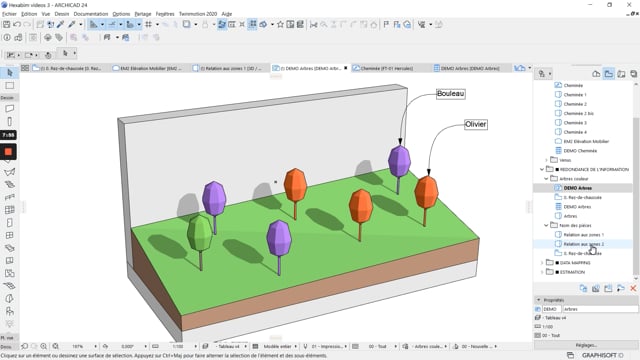640x360 pixels.
Task: Click the Favorites star icon in the toolbar
Action: [x=280, y=24]
